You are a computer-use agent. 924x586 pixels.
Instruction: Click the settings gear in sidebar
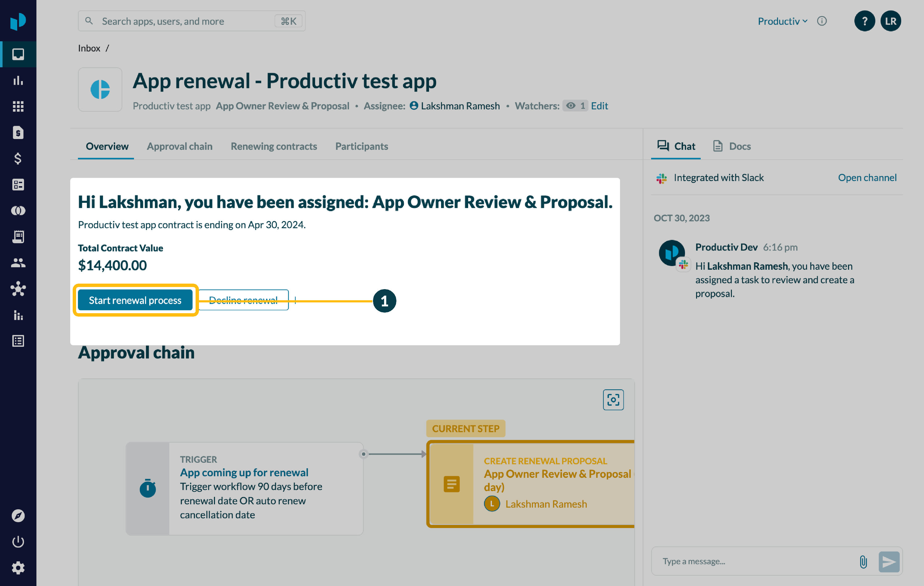18,568
